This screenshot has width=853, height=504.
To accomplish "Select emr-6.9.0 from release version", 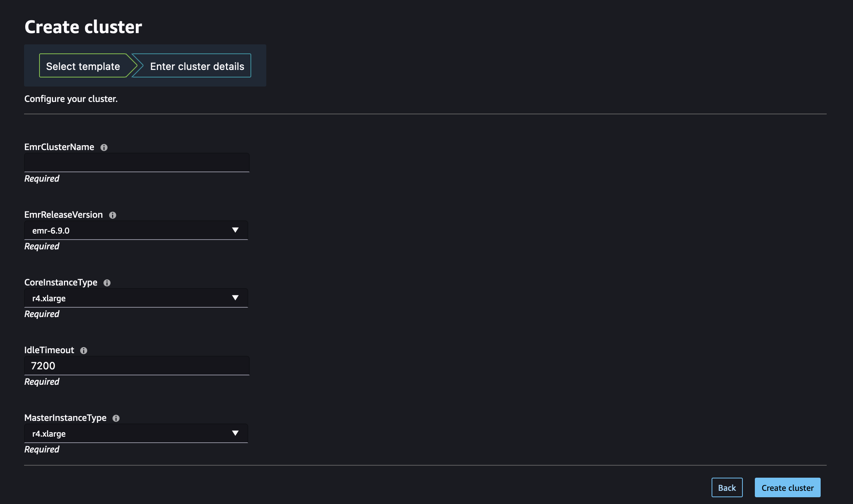I will pos(135,230).
